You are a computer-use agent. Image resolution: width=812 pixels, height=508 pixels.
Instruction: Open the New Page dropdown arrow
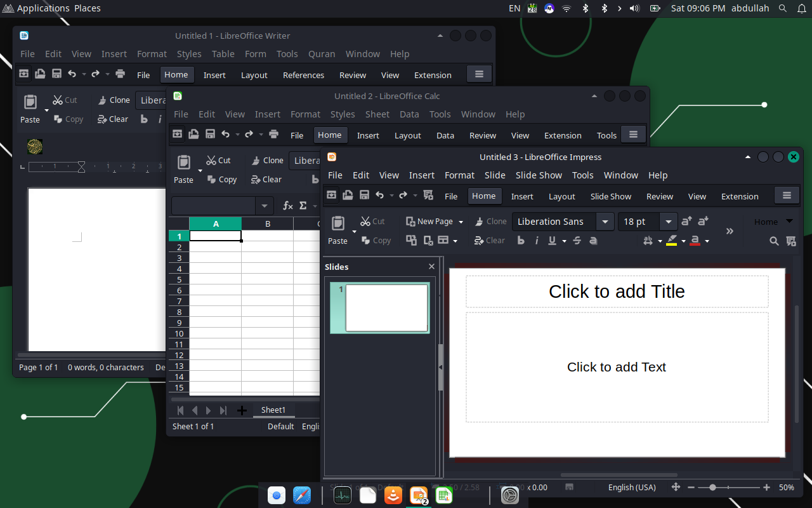pyautogui.click(x=461, y=222)
